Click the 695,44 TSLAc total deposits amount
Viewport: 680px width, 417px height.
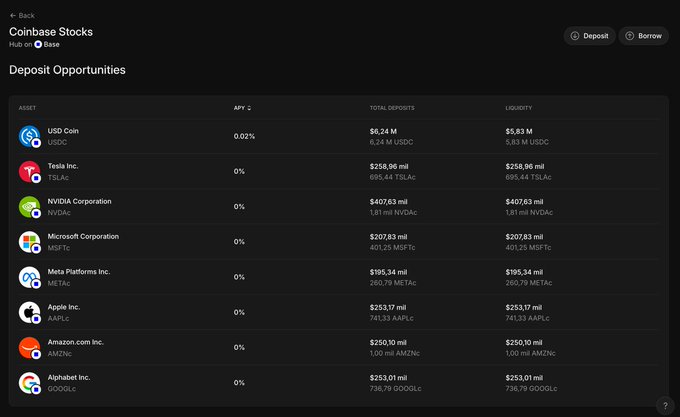point(392,177)
